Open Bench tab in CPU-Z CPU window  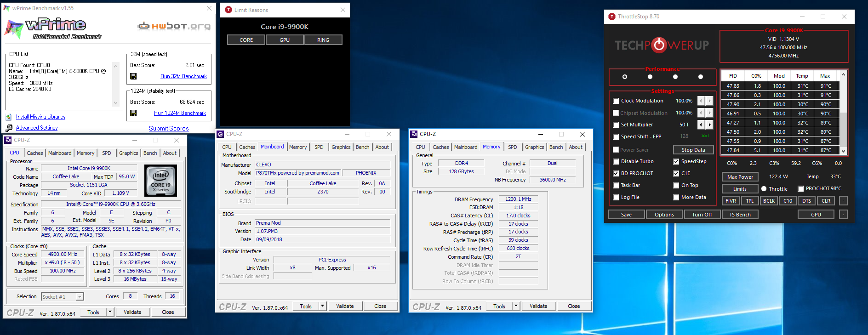pyautogui.click(x=150, y=153)
